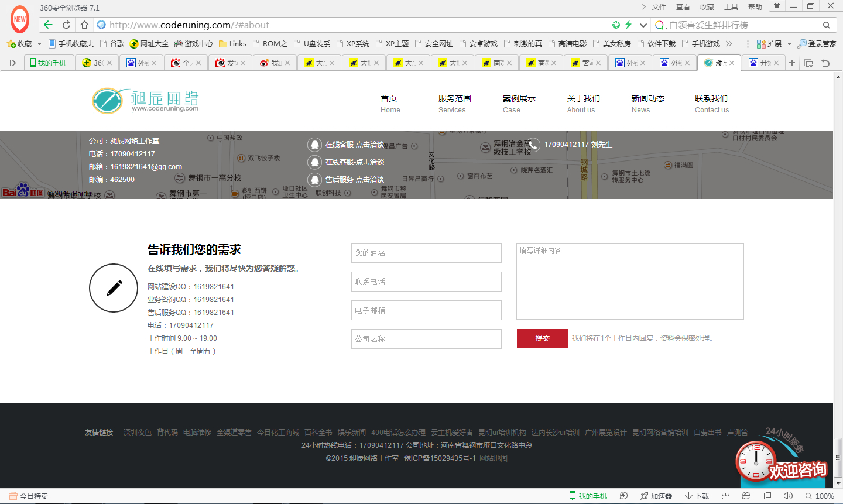Open the 100% zoom level control
The width and height of the screenshot is (843, 504).
tap(820, 496)
